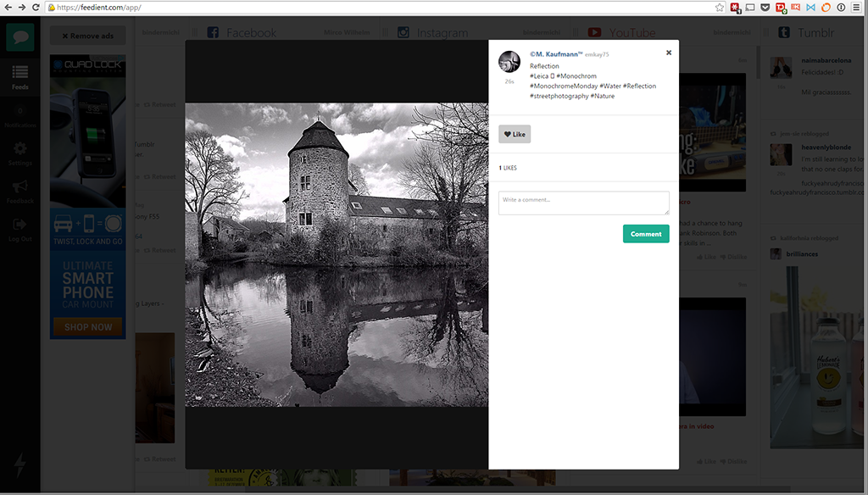Viewport: 868px width, 495px height.
Task: Click the Instagram logo in the column header
Action: [403, 32]
